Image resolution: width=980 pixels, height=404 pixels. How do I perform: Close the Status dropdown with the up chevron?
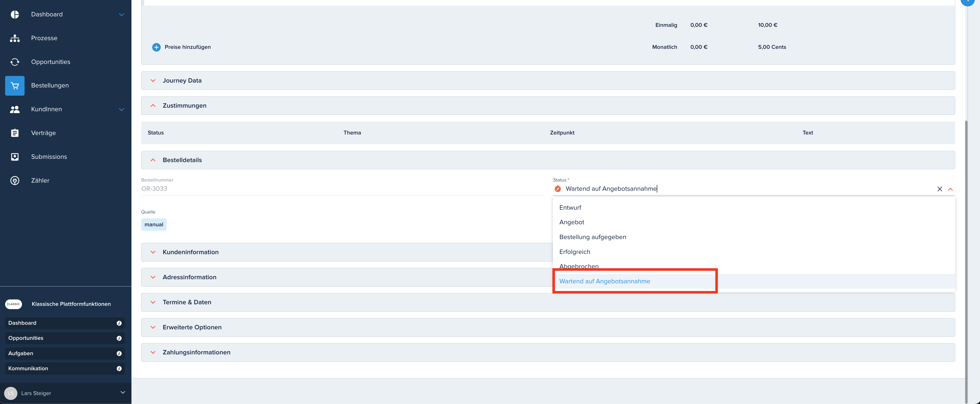point(950,189)
